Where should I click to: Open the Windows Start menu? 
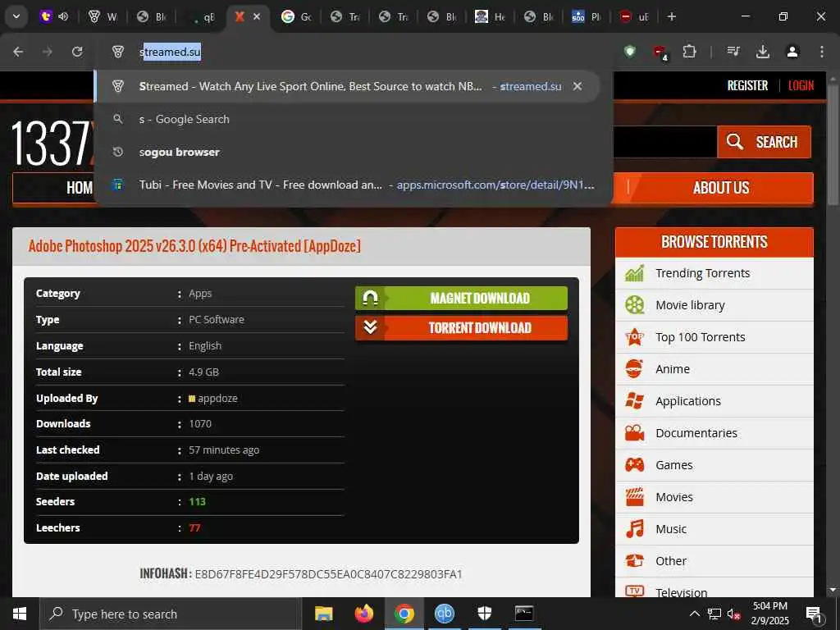tap(20, 614)
